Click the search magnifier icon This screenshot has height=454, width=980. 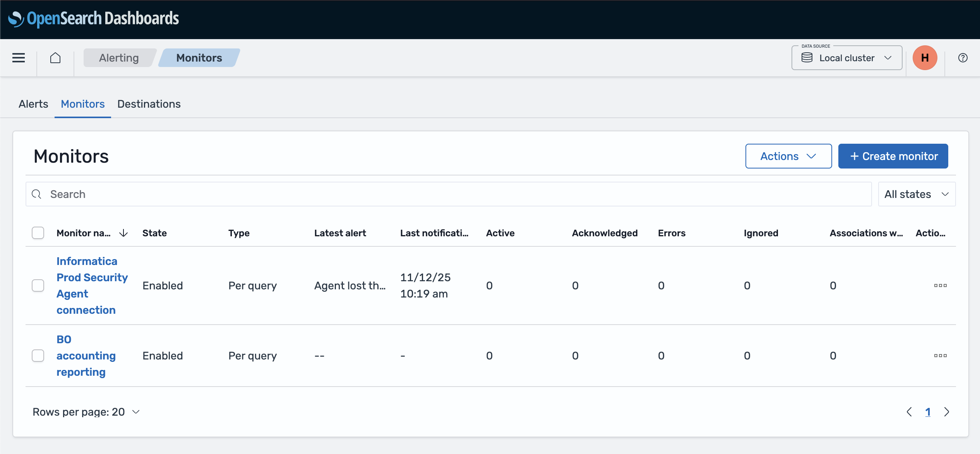tap(37, 194)
